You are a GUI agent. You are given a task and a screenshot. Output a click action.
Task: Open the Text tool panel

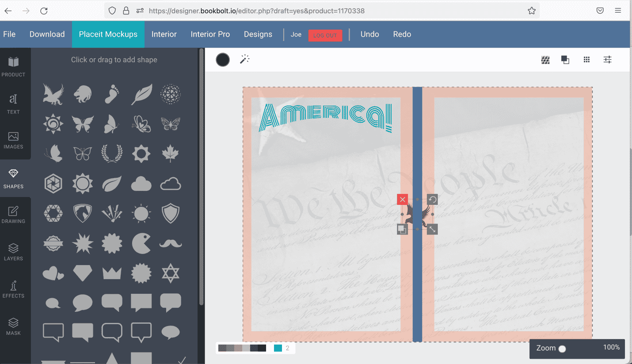point(13,103)
